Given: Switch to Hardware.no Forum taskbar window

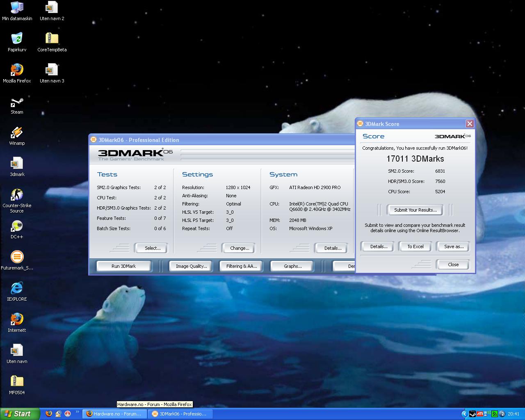Looking at the screenshot, I should (114, 414).
